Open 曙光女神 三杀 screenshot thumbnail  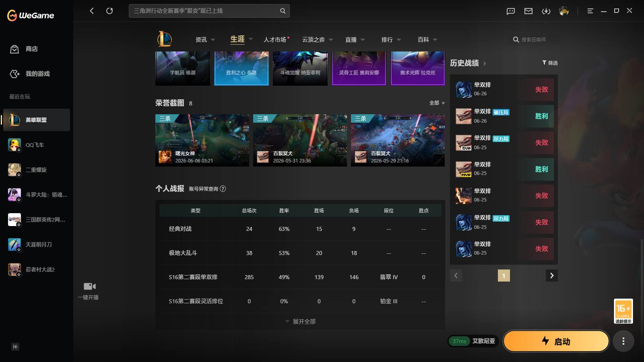pyautogui.click(x=202, y=140)
